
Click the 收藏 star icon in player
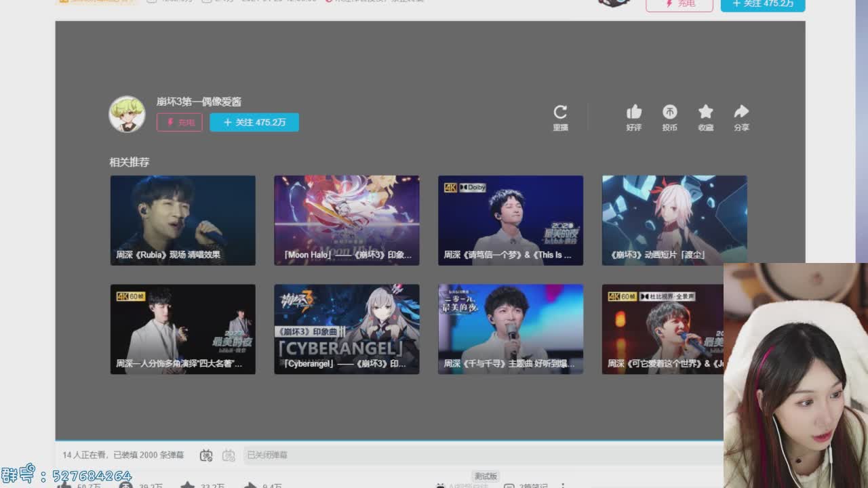[x=706, y=112]
